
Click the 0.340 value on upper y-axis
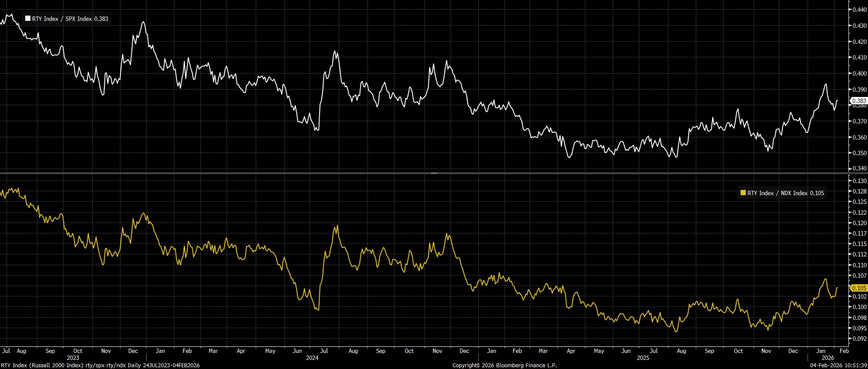pos(858,169)
